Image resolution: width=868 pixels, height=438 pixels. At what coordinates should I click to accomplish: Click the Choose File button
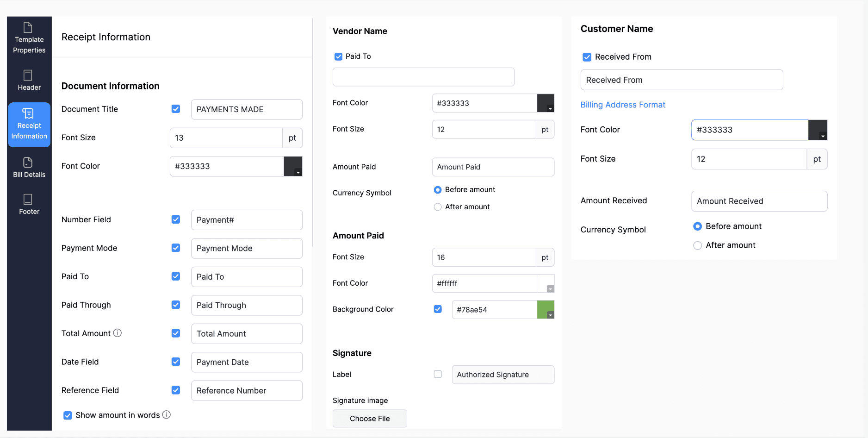pyautogui.click(x=370, y=419)
